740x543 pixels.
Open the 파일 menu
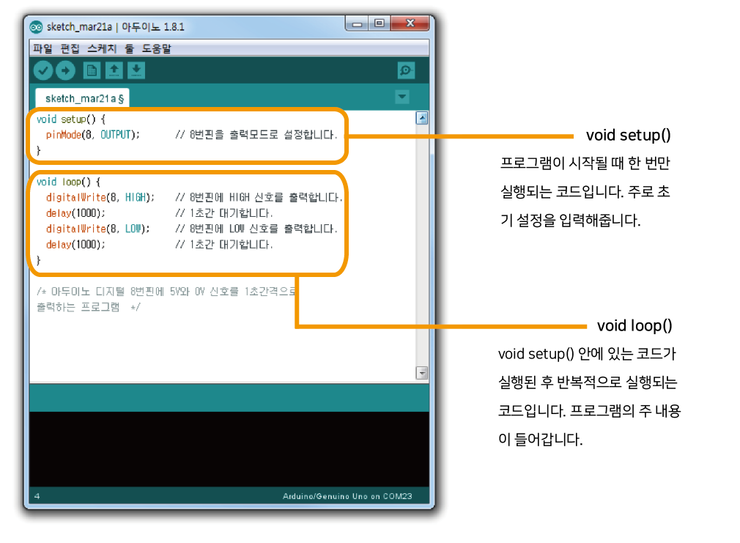pos(42,49)
